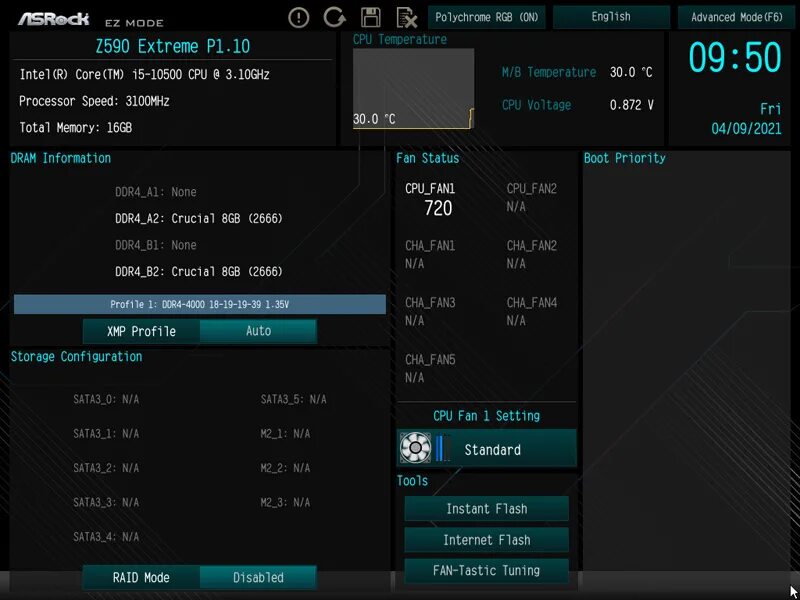Viewport: 800px width, 600px height.
Task: Click the exclamation help icon
Action: tap(298, 18)
